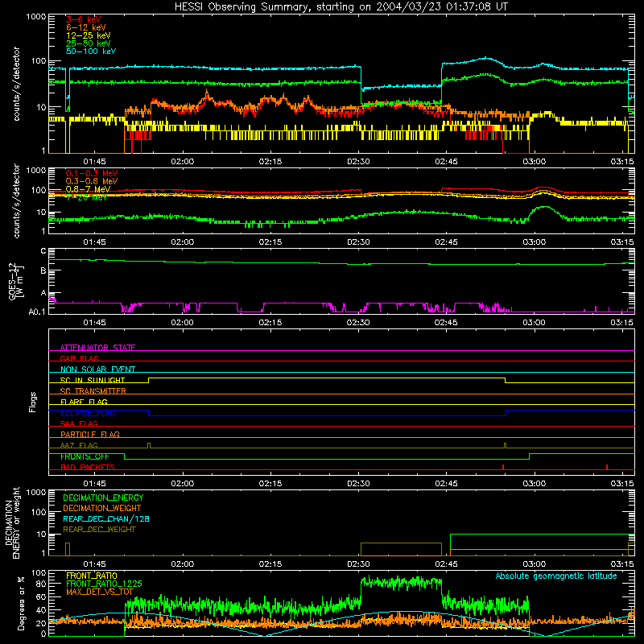
Task: Click the DECIMATION ENERGY or weight axis title
Action: point(12,522)
